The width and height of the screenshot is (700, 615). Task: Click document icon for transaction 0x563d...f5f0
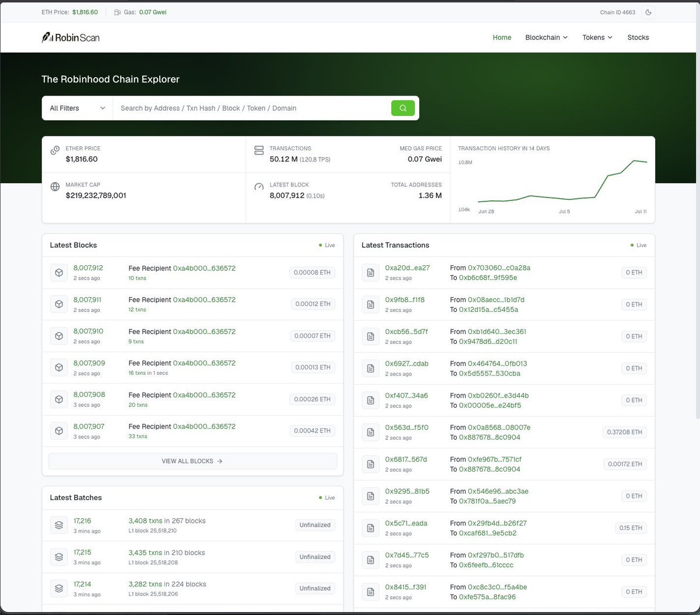[370, 432]
